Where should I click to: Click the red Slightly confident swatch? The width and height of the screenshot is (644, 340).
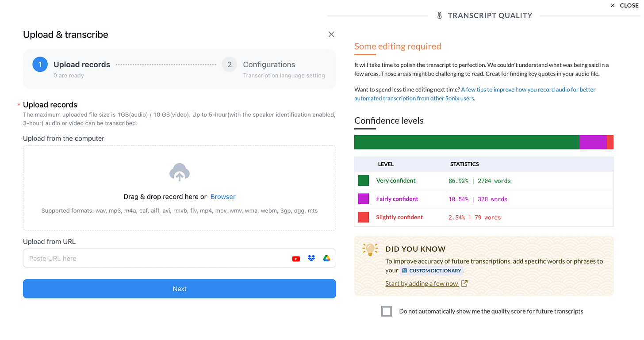click(363, 217)
